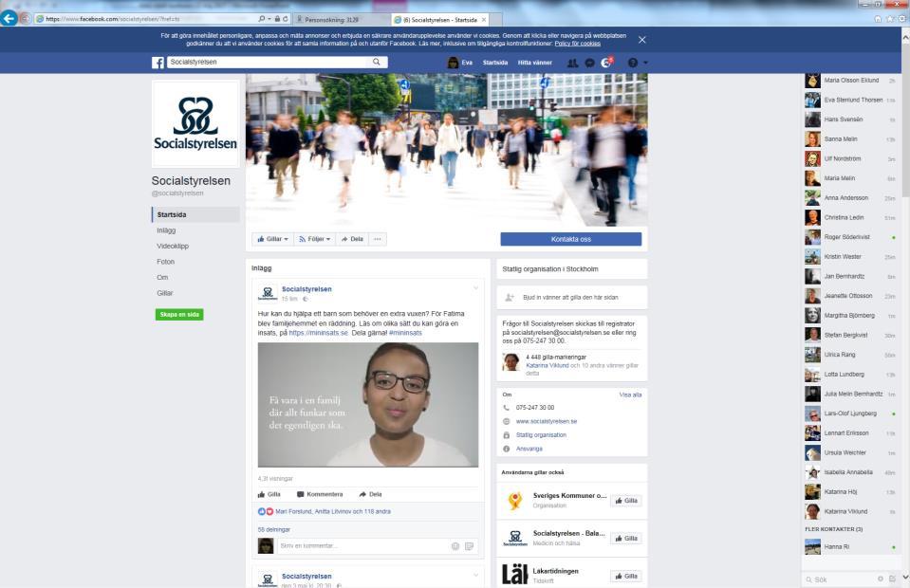Select Startsida in the page sidebar
The height and width of the screenshot is (588, 910).
195,214
